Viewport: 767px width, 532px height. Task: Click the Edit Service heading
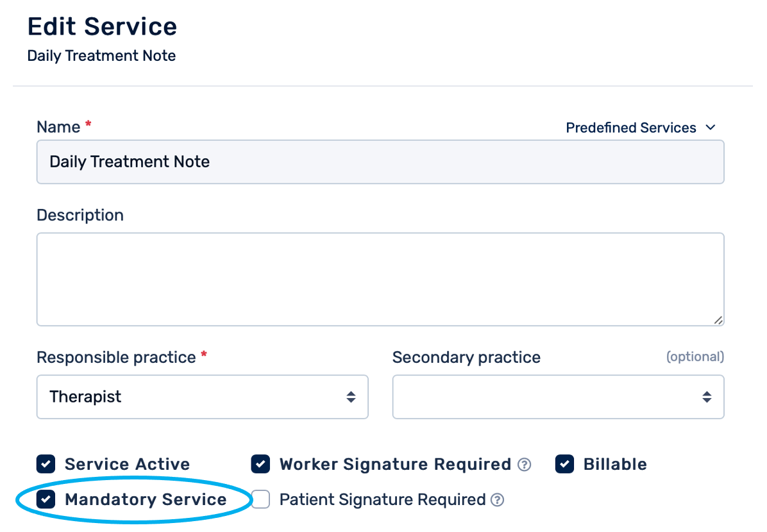102,27
